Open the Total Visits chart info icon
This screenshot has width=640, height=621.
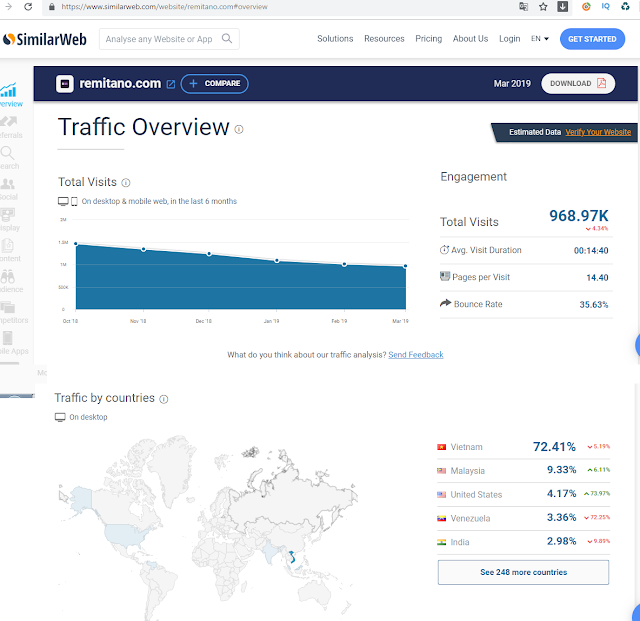[126, 183]
